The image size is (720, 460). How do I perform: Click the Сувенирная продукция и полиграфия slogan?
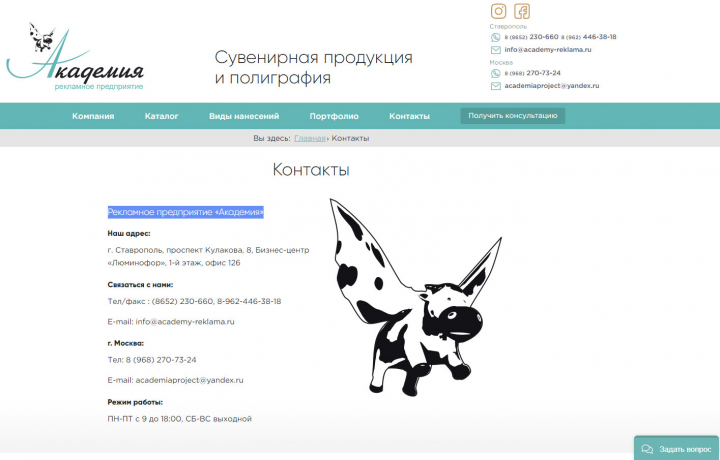(313, 67)
